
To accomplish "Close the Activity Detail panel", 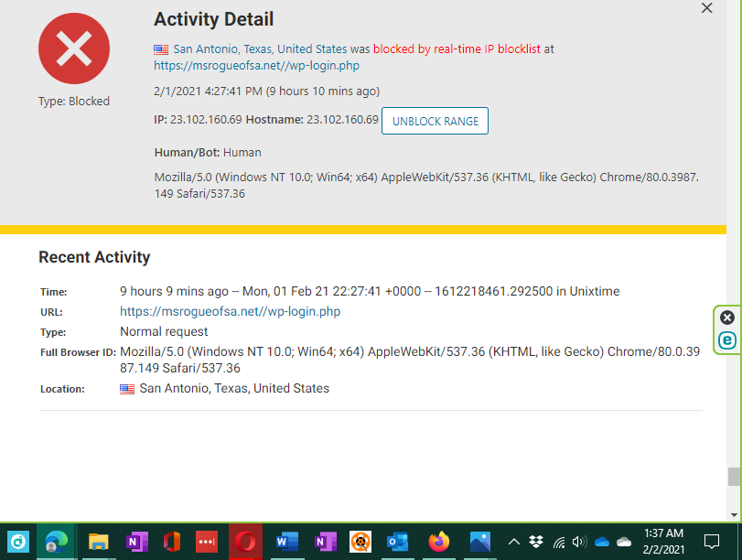I will tap(706, 8).
